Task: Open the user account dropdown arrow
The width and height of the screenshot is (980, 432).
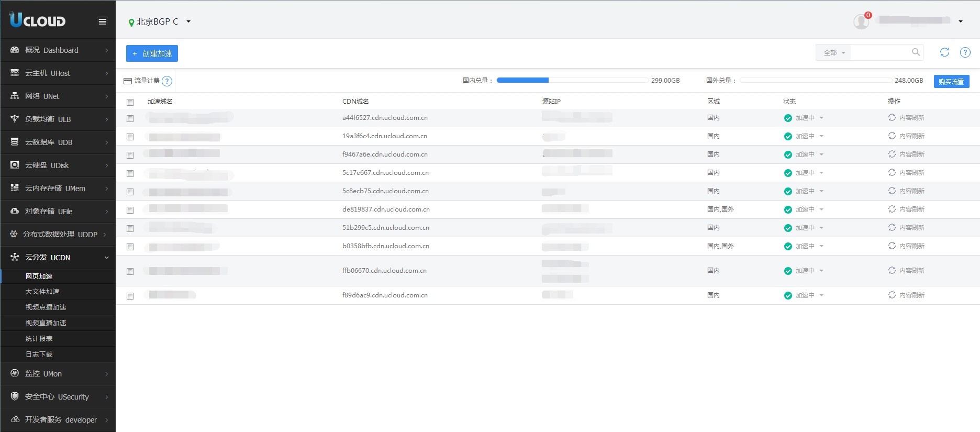Action: coord(961,21)
